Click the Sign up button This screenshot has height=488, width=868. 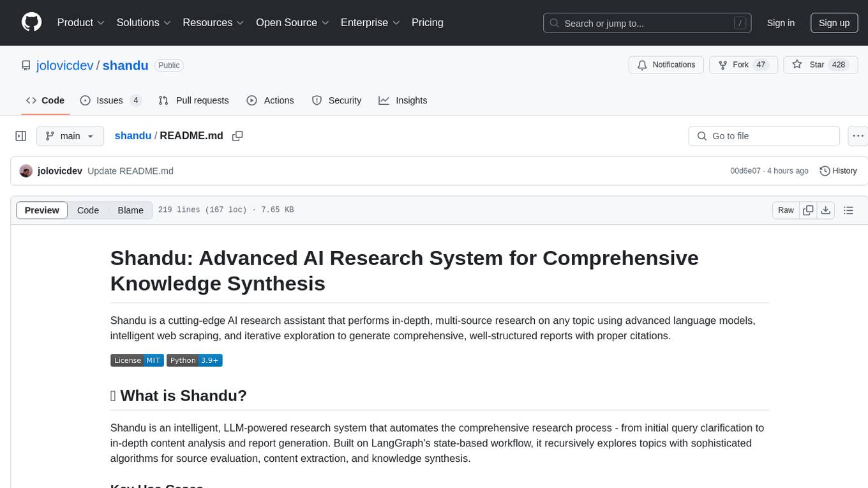834,23
